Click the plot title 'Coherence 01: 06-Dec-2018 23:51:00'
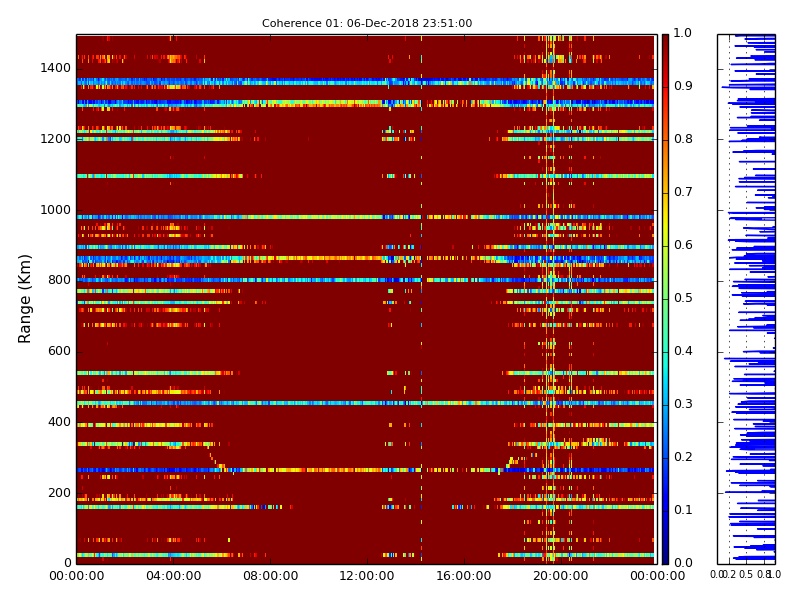Image resolution: width=800 pixels, height=600 pixels. point(367,23)
